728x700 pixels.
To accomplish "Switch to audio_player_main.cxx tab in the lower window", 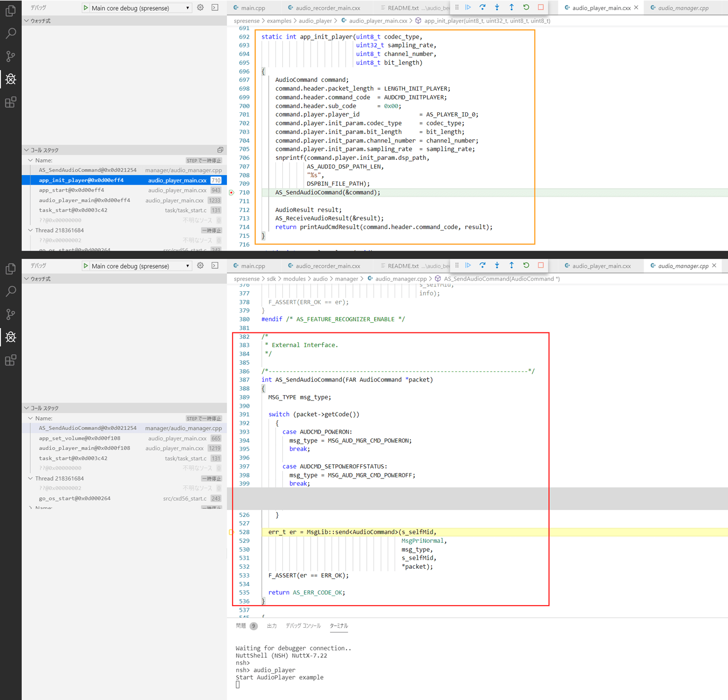I will click(x=601, y=266).
